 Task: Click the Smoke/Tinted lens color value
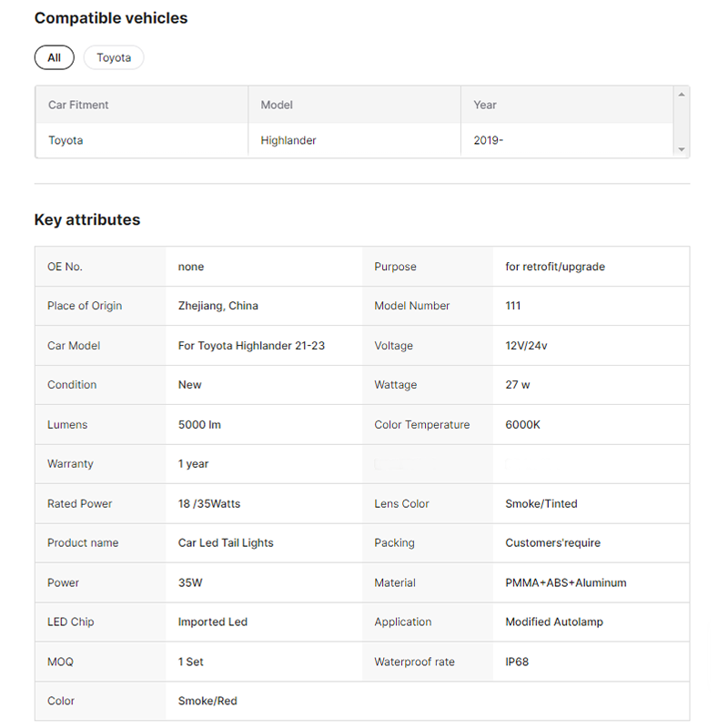click(541, 503)
